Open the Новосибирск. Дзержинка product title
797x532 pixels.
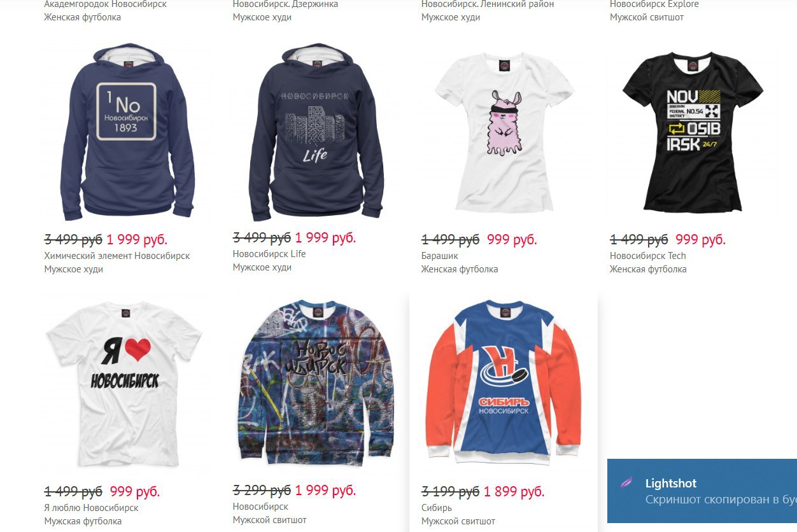pos(286,4)
